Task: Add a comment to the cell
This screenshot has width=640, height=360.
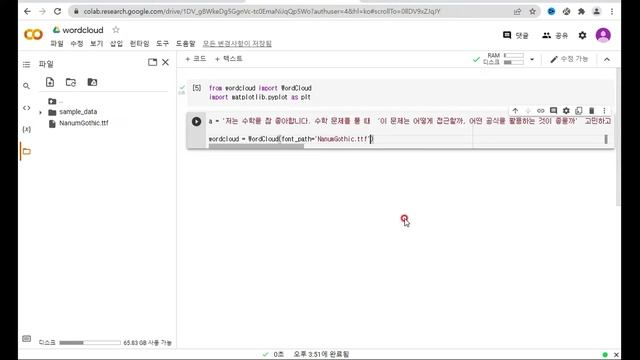Action: click(x=553, y=111)
